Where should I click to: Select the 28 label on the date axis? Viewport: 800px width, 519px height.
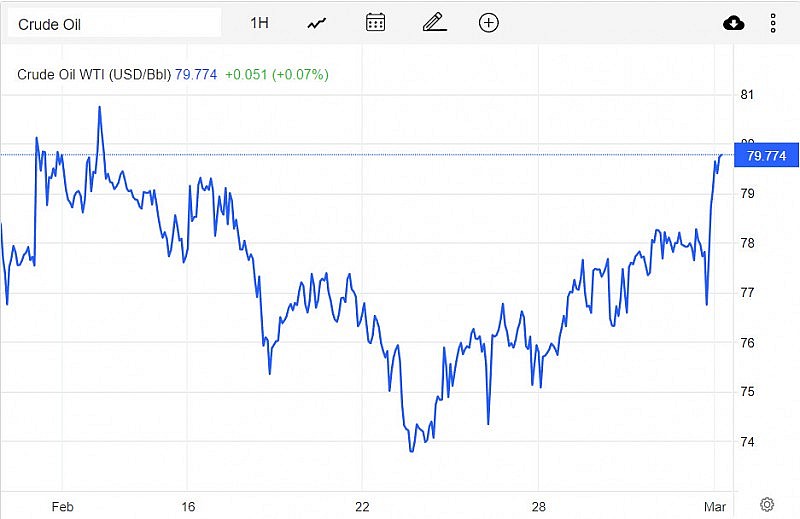point(537,506)
